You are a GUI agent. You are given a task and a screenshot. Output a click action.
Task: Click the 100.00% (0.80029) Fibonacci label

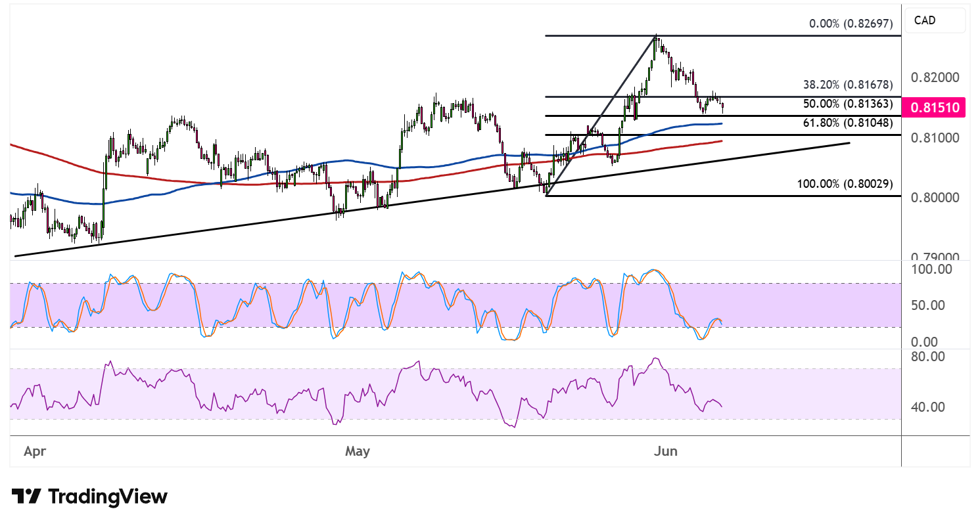click(845, 184)
